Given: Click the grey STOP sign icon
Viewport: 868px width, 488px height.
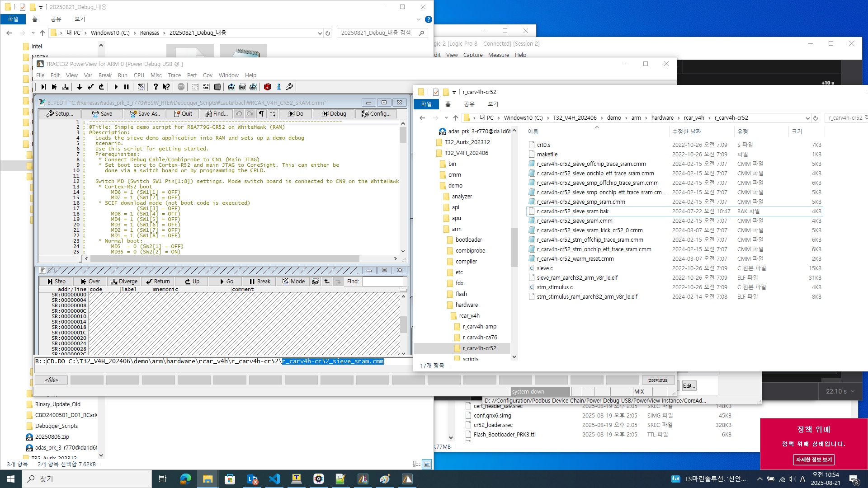Looking at the screenshot, I should [x=181, y=87].
